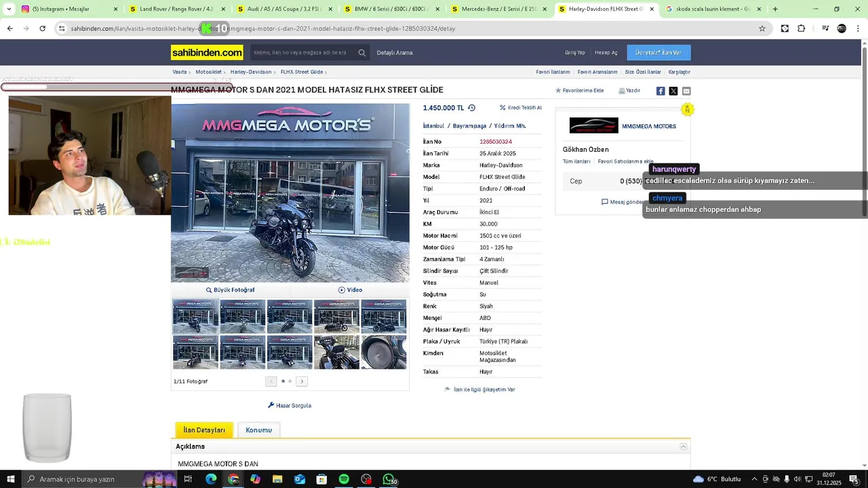Select speaker close-up thumbnail
This screenshot has height=488, width=868.
(x=384, y=352)
